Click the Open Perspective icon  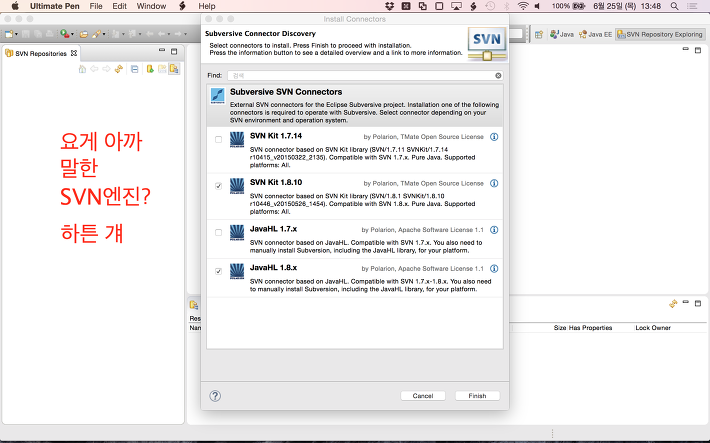click(x=539, y=34)
